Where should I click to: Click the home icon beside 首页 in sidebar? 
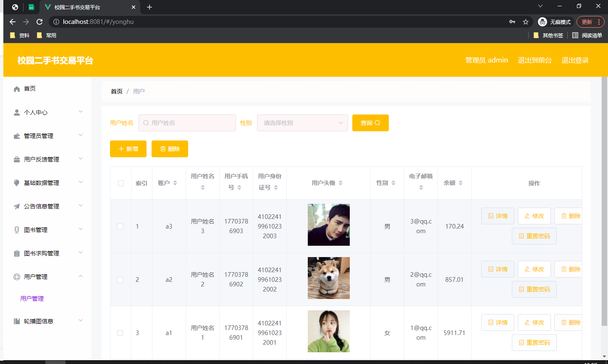click(x=17, y=89)
